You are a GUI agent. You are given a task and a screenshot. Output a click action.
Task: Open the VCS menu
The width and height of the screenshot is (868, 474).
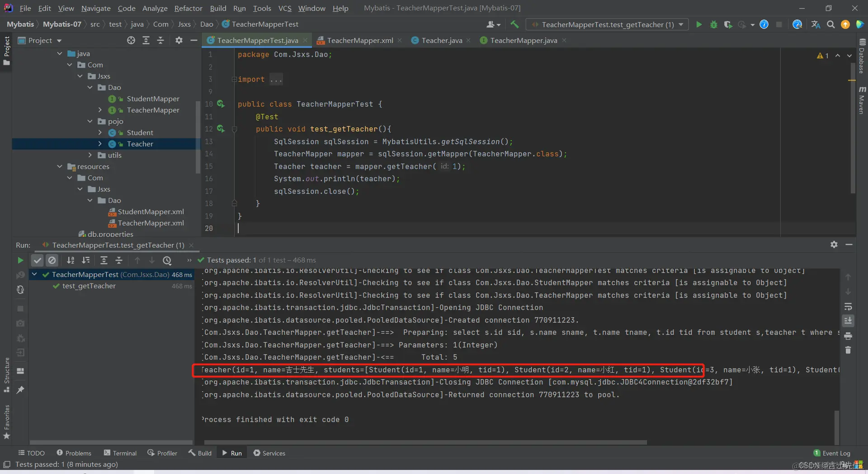285,8
